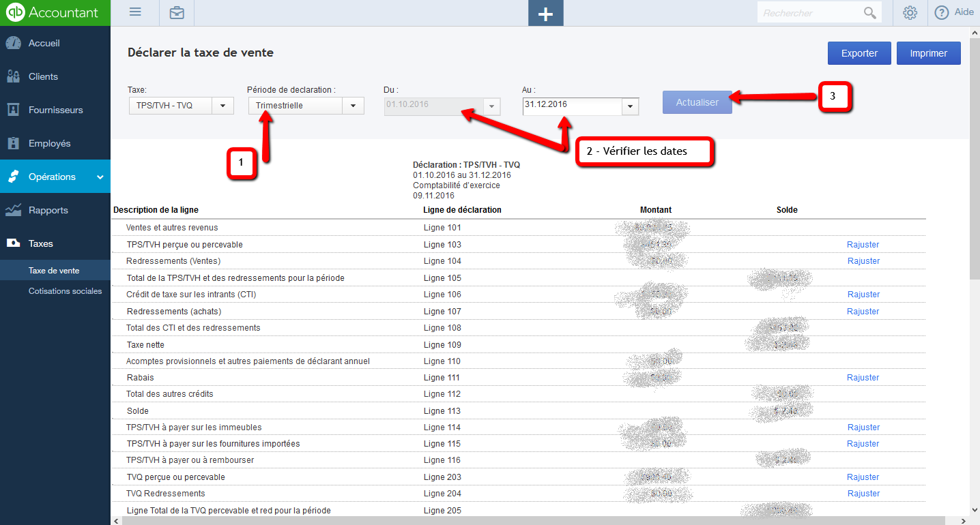Open the global Create plus menu
980x525 pixels.
click(x=545, y=13)
